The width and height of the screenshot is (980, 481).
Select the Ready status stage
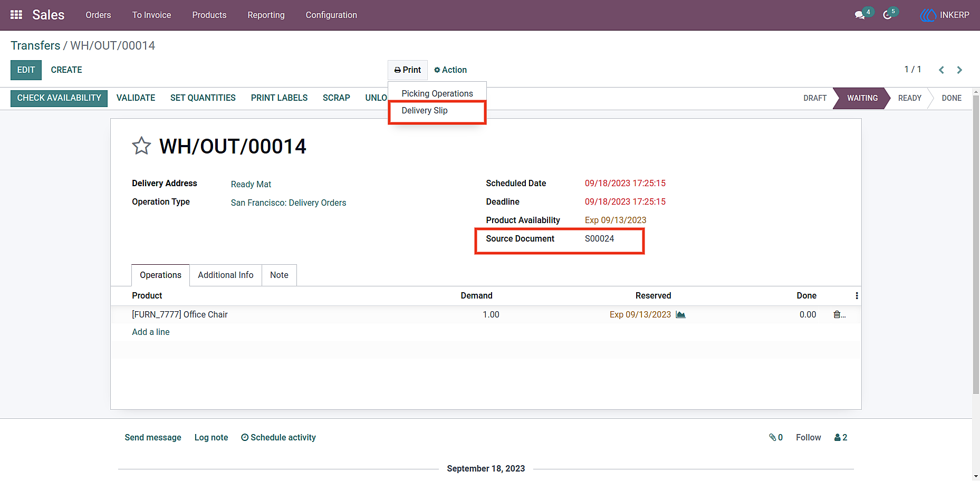point(909,98)
